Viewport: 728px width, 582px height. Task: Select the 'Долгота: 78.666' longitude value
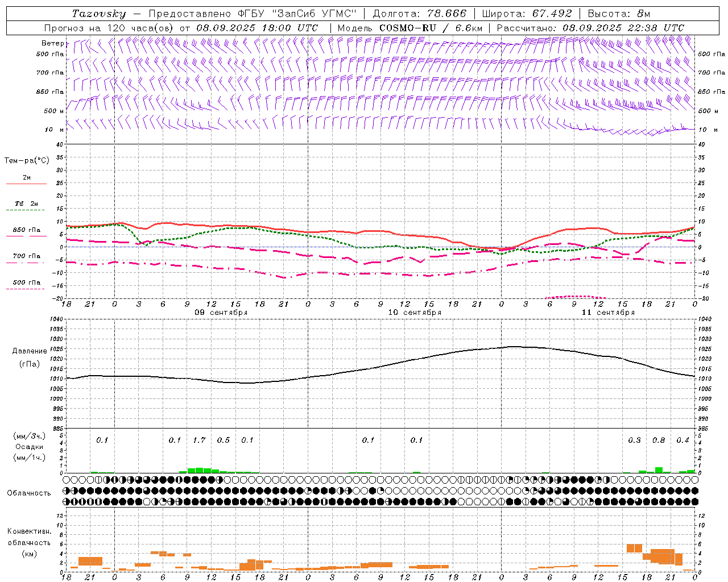(x=419, y=14)
